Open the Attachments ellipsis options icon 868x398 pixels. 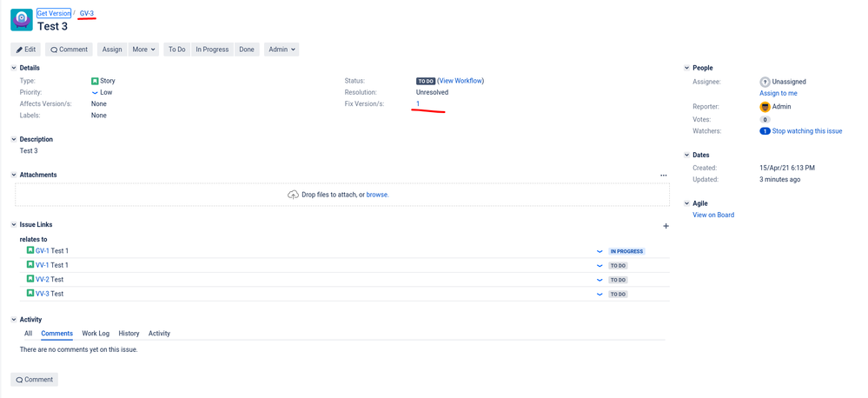pos(664,175)
